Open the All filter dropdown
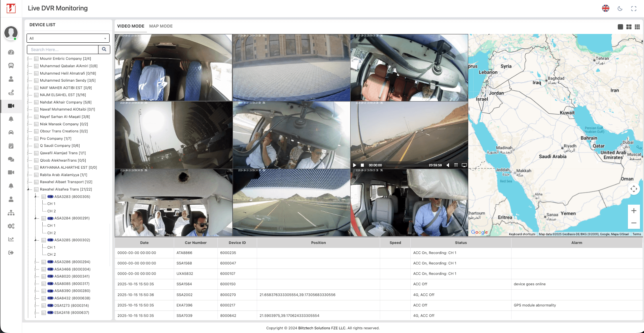The width and height of the screenshot is (644, 333). click(x=68, y=38)
